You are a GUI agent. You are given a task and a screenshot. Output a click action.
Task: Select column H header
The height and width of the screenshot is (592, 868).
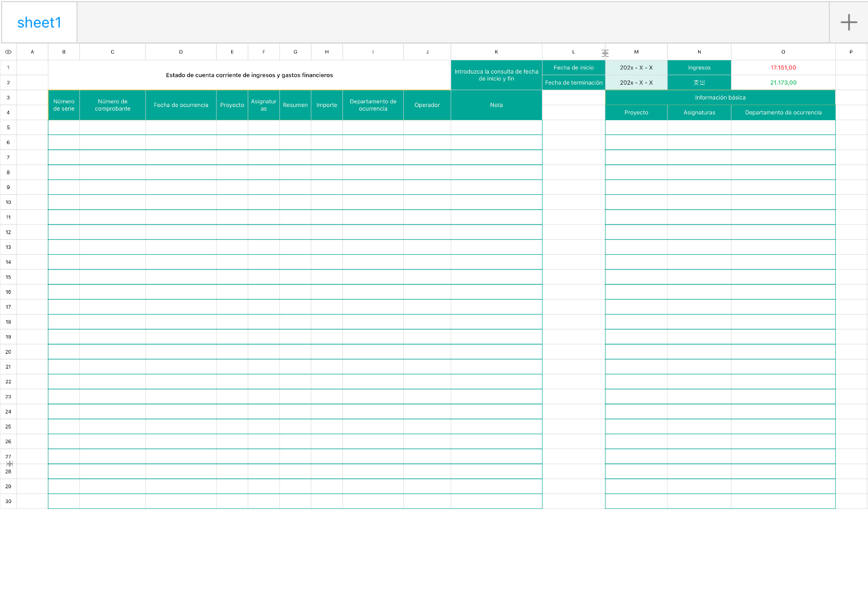(x=327, y=52)
